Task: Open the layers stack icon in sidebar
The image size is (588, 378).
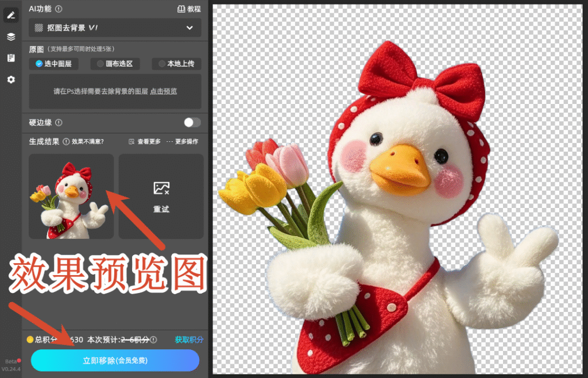Action: 11,36
